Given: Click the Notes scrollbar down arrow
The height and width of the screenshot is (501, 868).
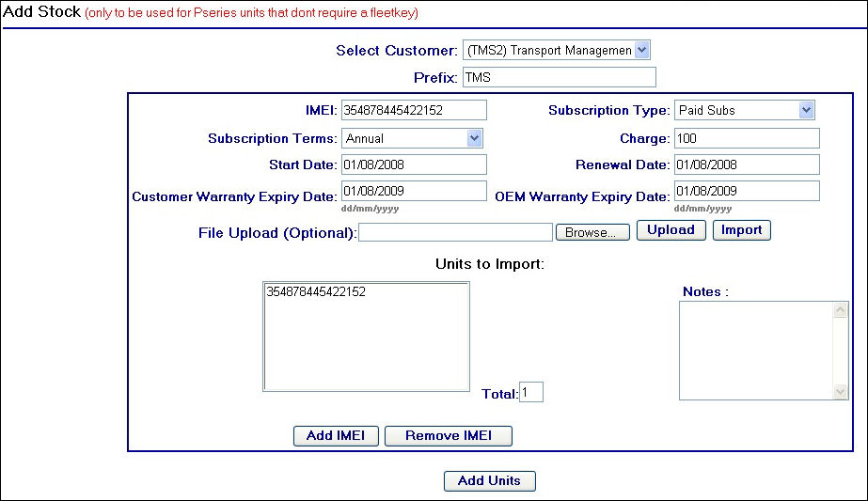Looking at the screenshot, I should pyautogui.click(x=841, y=392).
